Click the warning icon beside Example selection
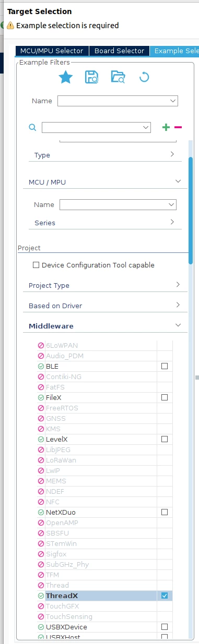Viewport: 199px width, 644px height. [x=10, y=25]
